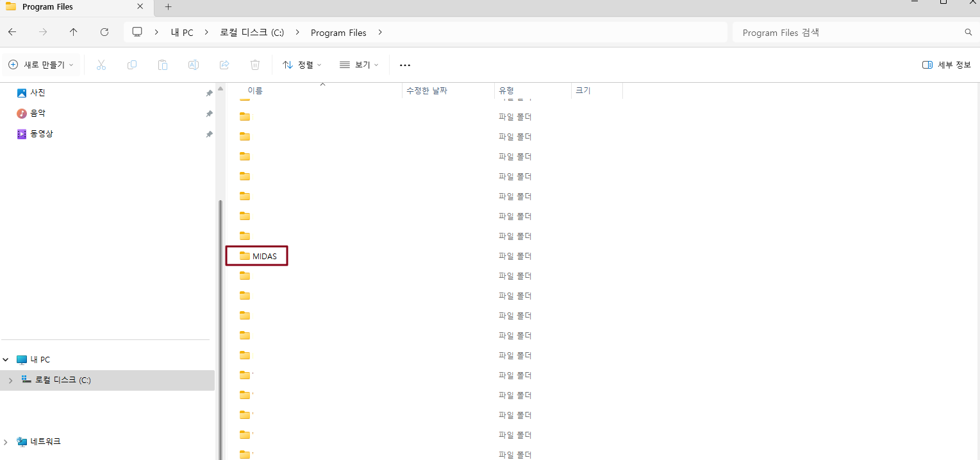This screenshot has height=460, width=980.
Task: Select the MIDAS folder
Action: [x=257, y=256]
